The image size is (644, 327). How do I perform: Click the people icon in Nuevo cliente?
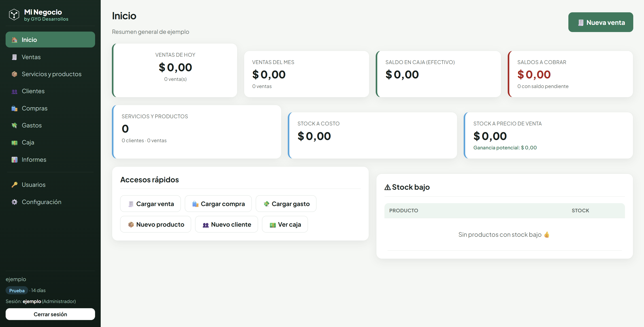pyautogui.click(x=205, y=225)
